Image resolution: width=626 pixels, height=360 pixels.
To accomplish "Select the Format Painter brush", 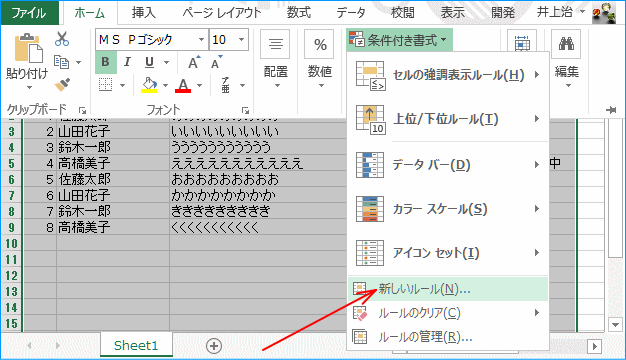I will 62,85.
